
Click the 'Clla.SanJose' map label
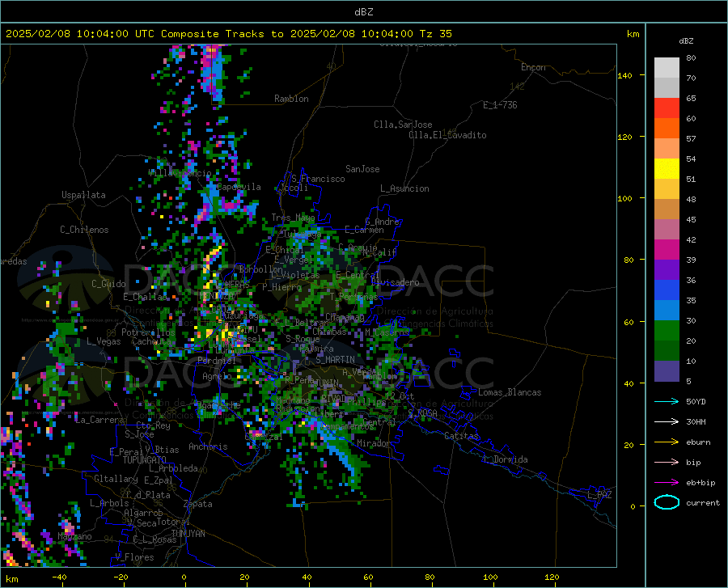[x=403, y=125]
